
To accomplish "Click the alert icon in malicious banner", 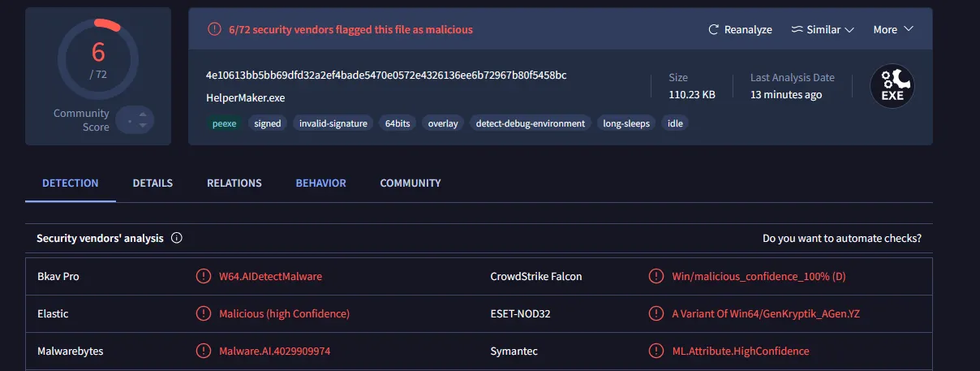I will tap(214, 29).
